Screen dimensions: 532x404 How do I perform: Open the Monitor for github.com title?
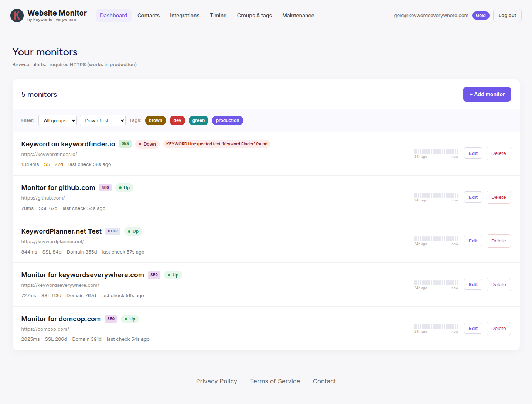click(58, 188)
